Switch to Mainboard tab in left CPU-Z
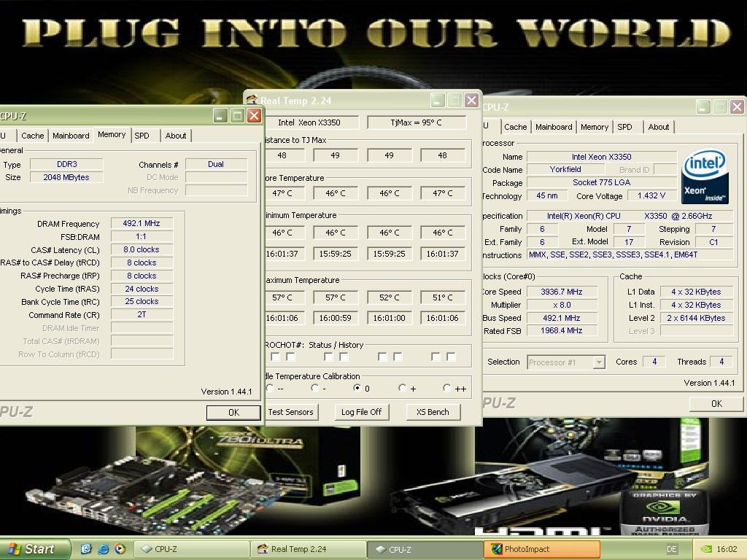The width and height of the screenshot is (747, 560). (71, 136)
